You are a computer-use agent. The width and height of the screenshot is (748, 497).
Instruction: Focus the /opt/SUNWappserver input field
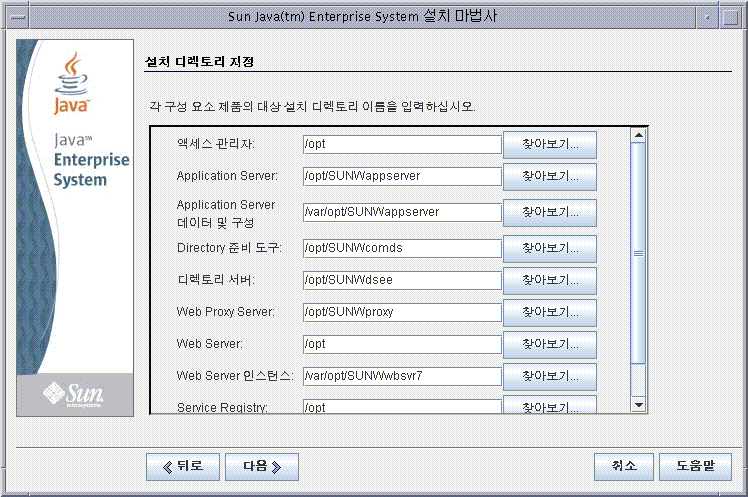coord(402,176)
